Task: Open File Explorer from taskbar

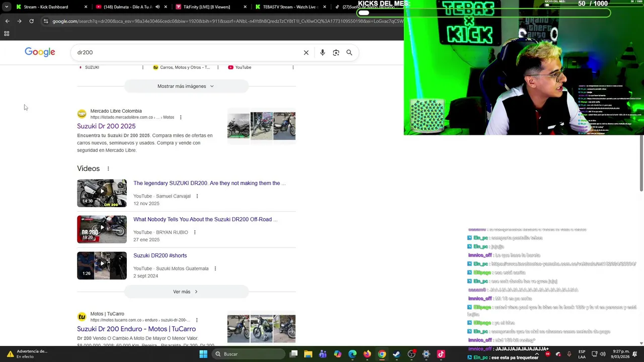Action: tap(308, 354)
